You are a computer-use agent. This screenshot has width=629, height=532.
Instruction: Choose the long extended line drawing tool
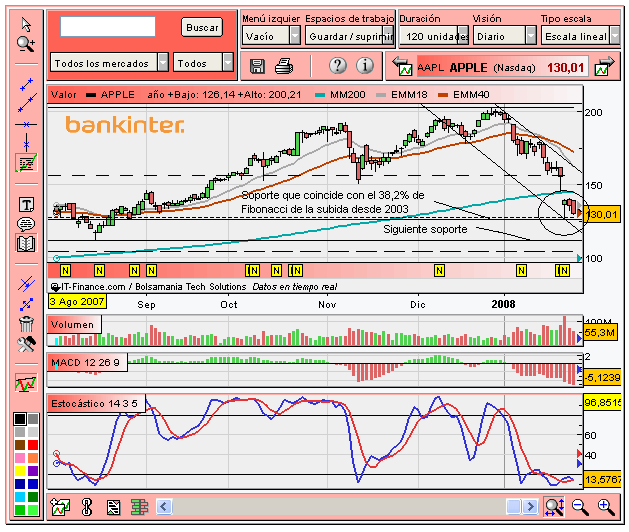pyautogui.click(x=27, y=103)
